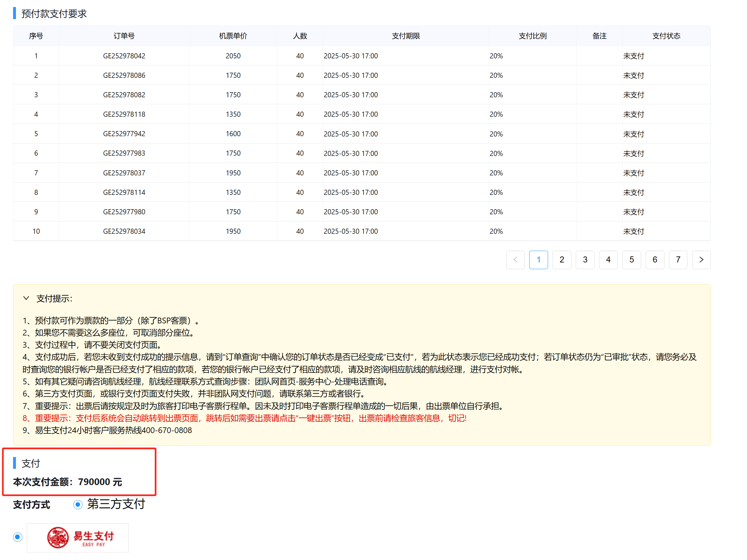Go to page 2 of the order list

561,260
